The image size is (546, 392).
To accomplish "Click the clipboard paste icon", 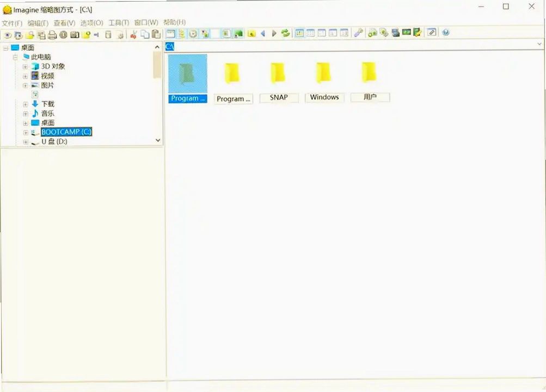I will 156,34.
